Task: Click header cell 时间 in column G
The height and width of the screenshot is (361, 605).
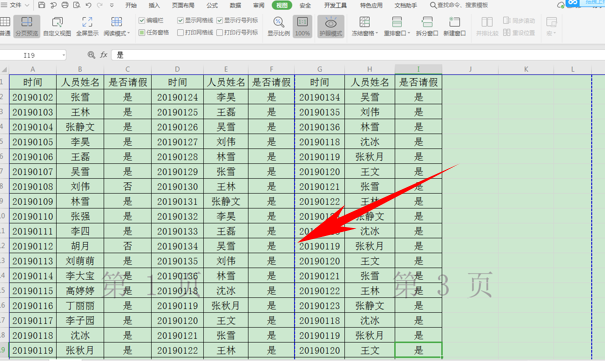Action: pos(319,82)
